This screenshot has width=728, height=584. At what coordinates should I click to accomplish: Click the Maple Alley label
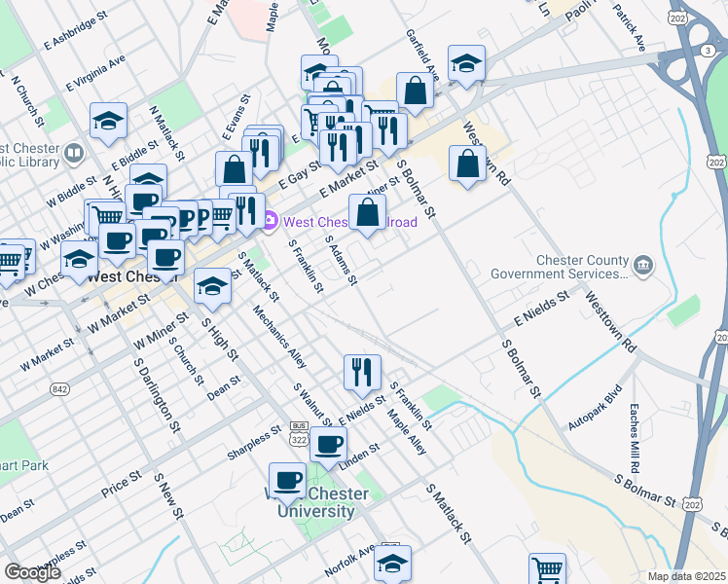(406, 432)
